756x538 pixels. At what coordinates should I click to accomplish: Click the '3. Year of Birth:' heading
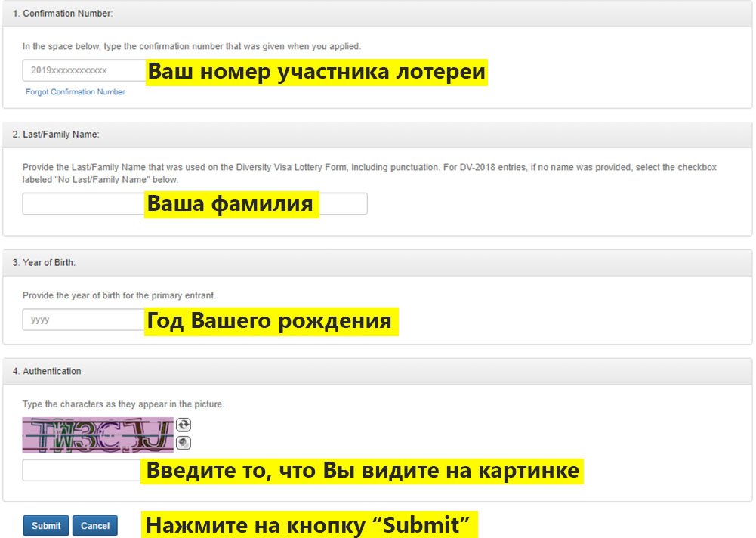44,262
